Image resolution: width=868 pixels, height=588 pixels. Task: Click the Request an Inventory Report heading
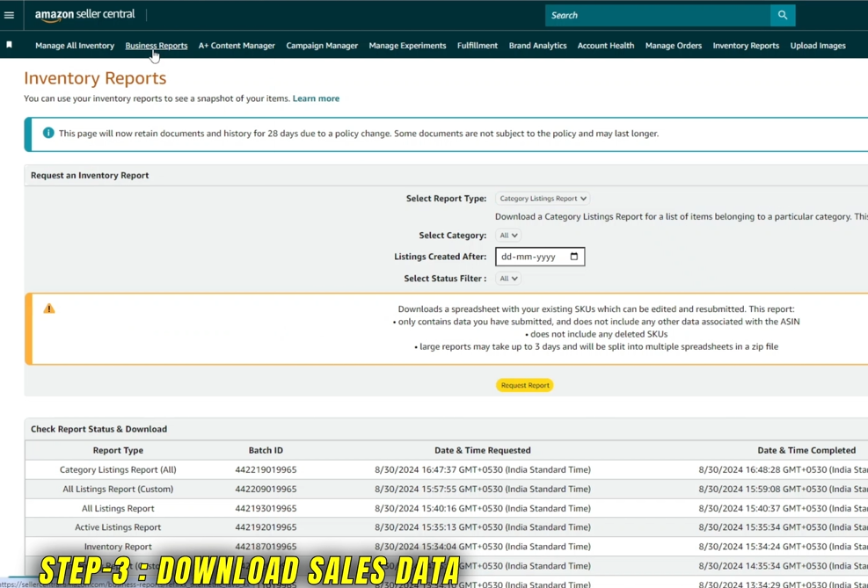(90, 176)
